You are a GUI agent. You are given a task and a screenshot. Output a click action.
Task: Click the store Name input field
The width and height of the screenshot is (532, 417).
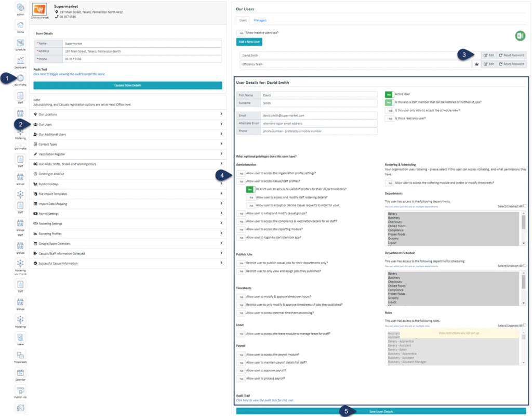point(142,44)
